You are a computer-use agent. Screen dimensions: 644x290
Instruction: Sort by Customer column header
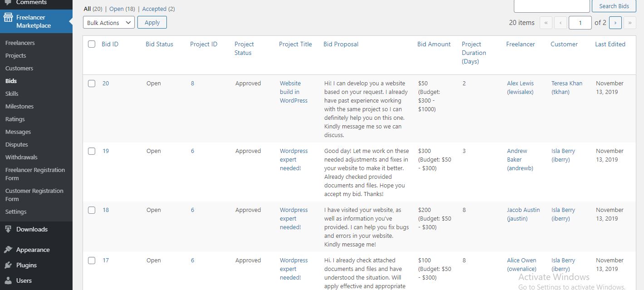(564, 44)
